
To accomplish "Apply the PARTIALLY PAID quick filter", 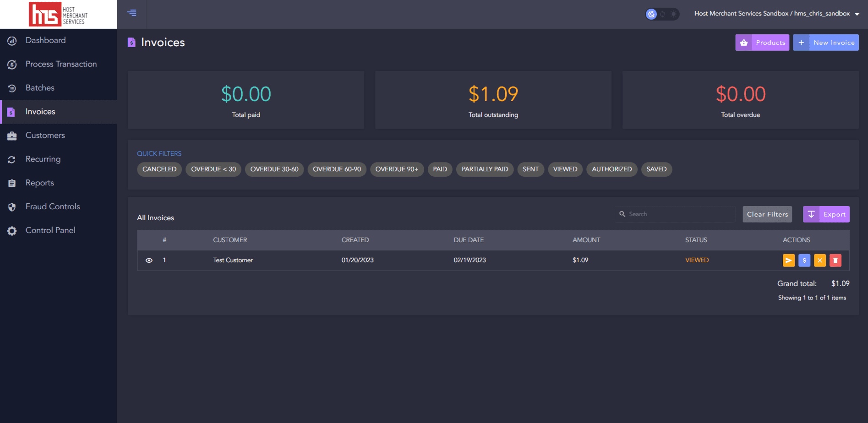I will [x=485, y=169].
